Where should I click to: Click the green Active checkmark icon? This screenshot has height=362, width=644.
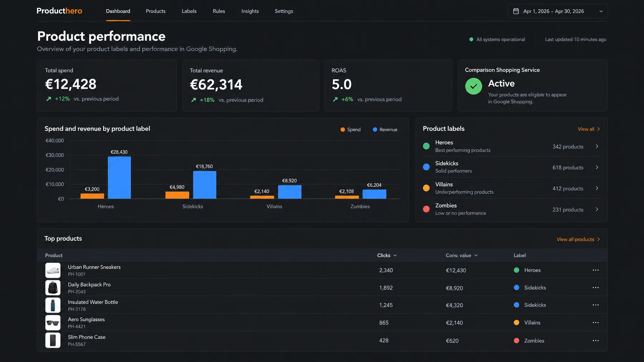[474, 86]
